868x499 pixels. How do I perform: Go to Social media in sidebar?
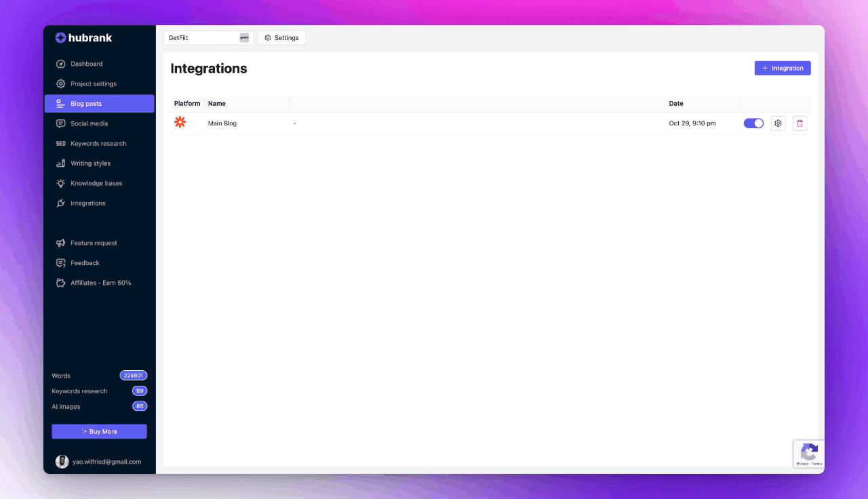coord(89,124)
